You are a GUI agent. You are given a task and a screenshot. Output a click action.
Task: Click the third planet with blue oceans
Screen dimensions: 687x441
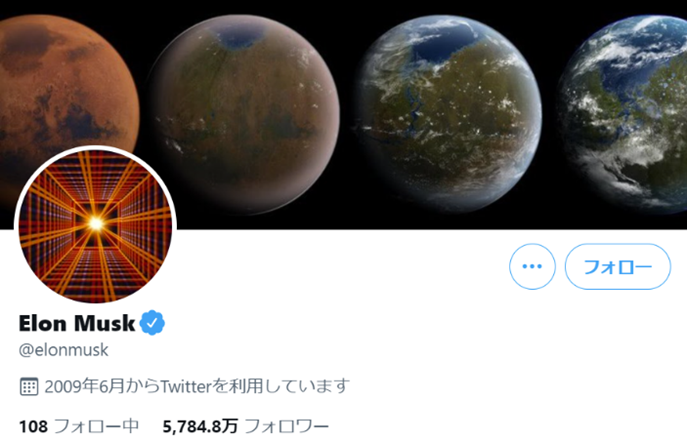(448, 115)
